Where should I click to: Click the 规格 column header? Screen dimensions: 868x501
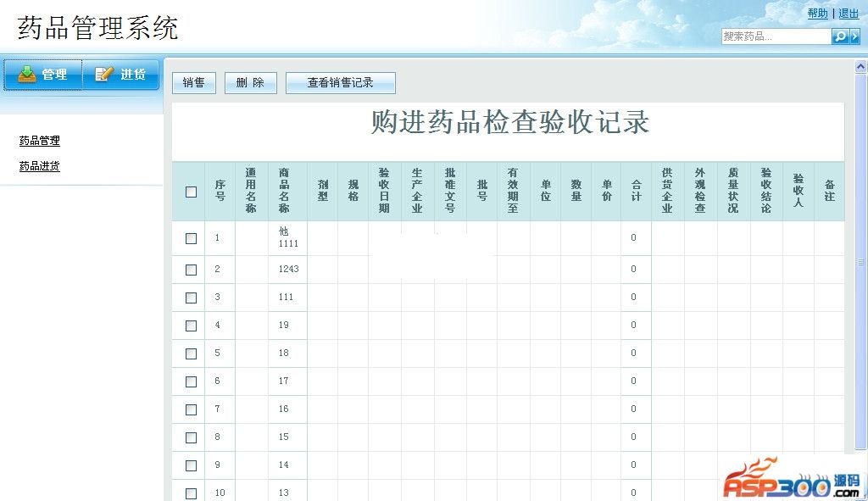[x=353, y=191]
